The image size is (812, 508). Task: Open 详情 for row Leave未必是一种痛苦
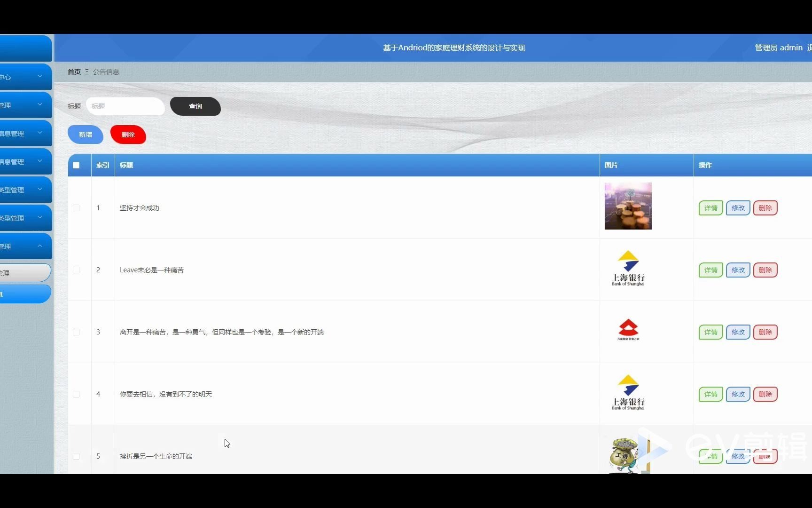click(711, 270)
